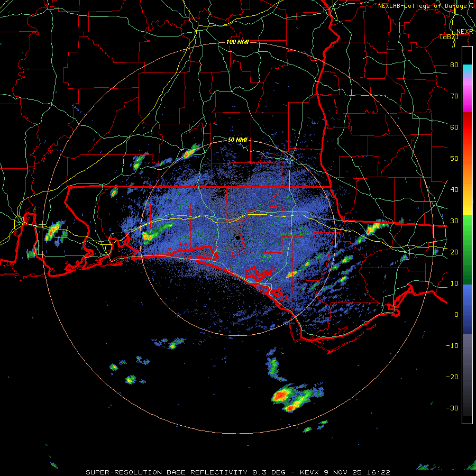Viewport: 476px width, 476px height.
Task: Click the 30 value on the dBZ scale
Action: (x=454, y=221)
